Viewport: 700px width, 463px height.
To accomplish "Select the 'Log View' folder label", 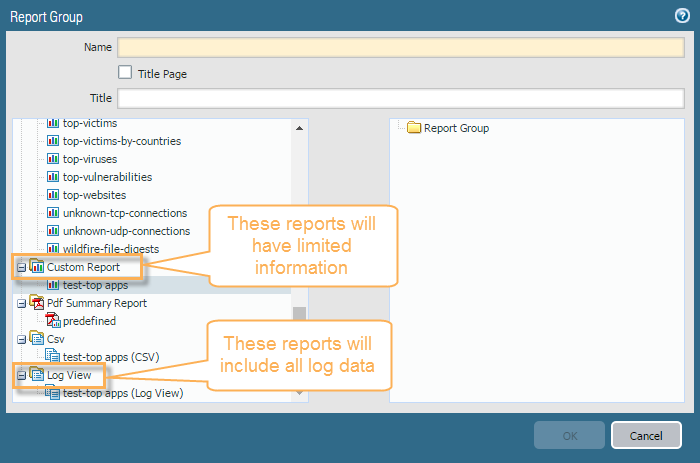I will (69, 375).
